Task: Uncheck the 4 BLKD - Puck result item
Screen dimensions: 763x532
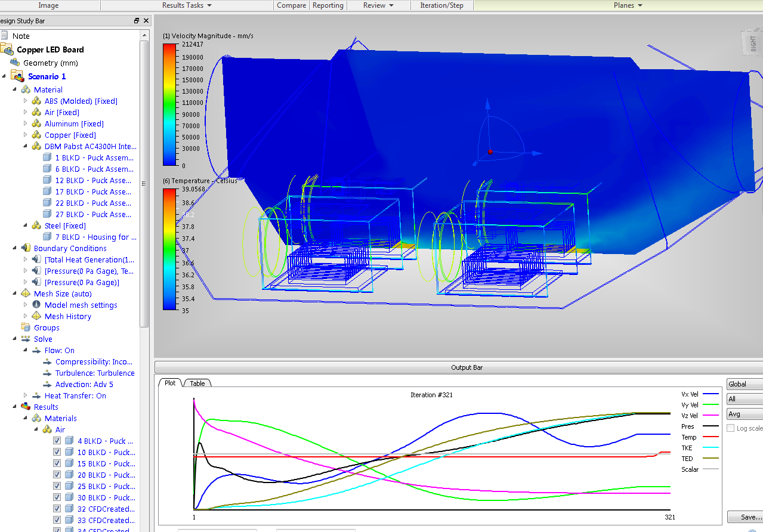Action: (x=57, y=440)
